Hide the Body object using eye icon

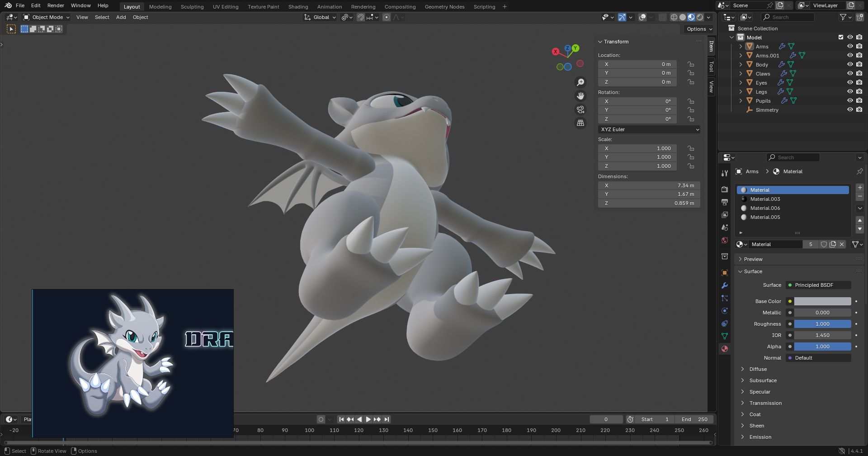(850, 65)
